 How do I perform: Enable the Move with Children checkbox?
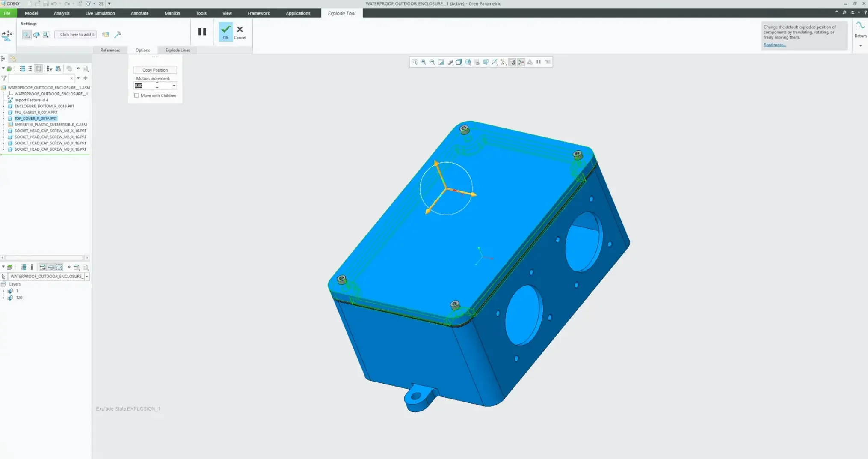136,95
